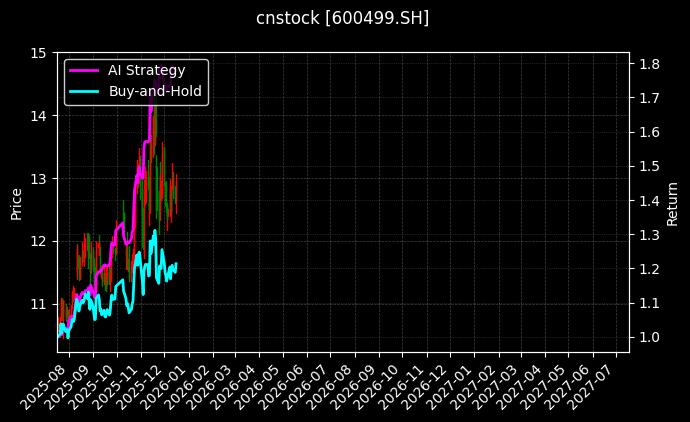This screenshot has width=690, height=422.
Task: Click the Buy-and-Hold legend label
Action: 155,91
